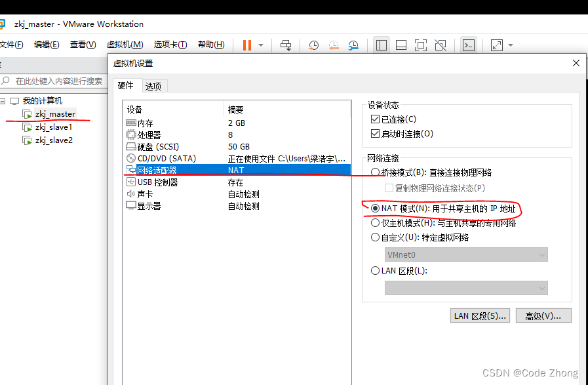The image size is (588, 385).
Task: Open the power options arrow beside the pause icon
Action: click(x=261, y=45)
